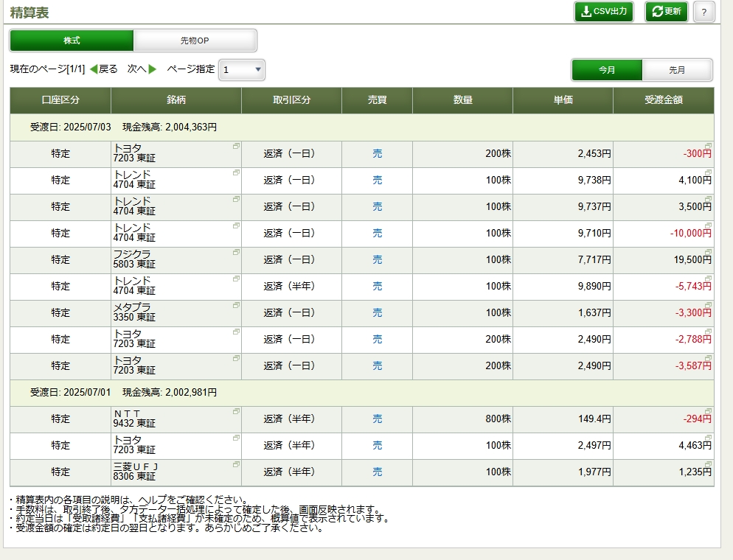The height and width of the screenshot is (560, 733).
Task: Open detail icon beside -2,788円 amount
Action: [708, 332]
